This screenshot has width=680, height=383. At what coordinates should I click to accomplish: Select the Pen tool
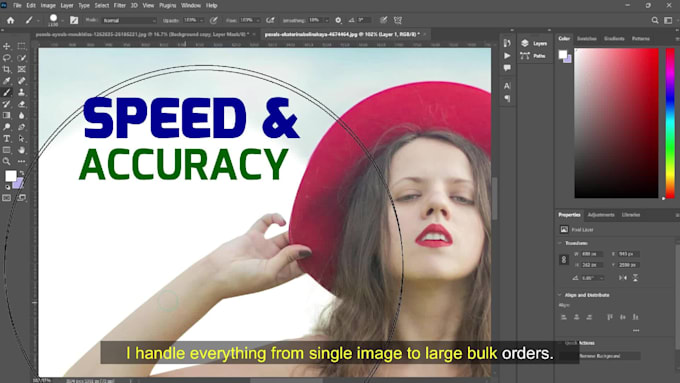[21, 127]
